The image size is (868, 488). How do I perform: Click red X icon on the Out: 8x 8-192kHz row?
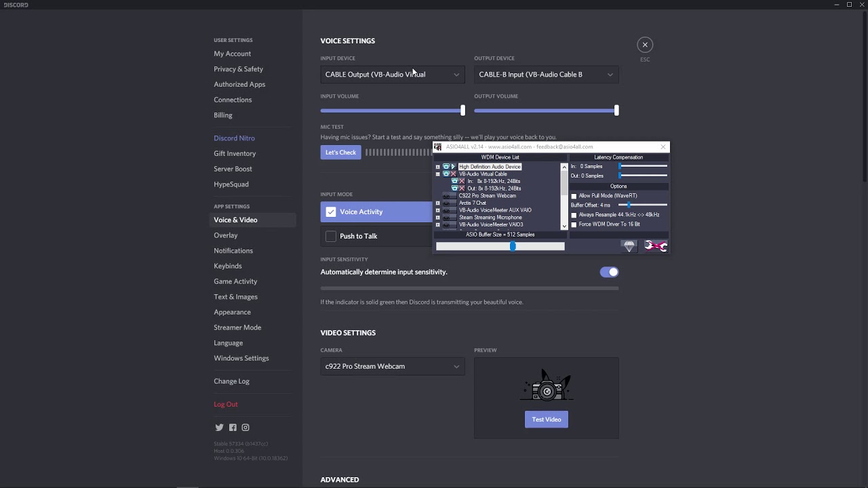point(462,188)
